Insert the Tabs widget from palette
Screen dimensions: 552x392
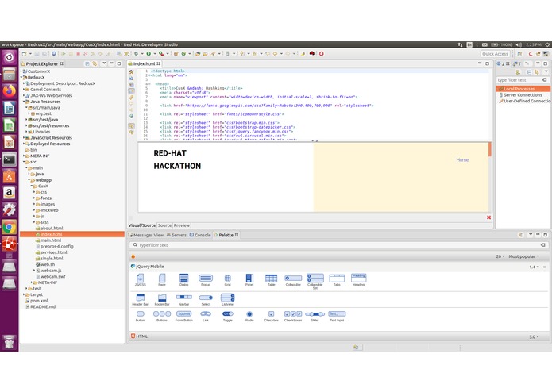coord(337,280)
